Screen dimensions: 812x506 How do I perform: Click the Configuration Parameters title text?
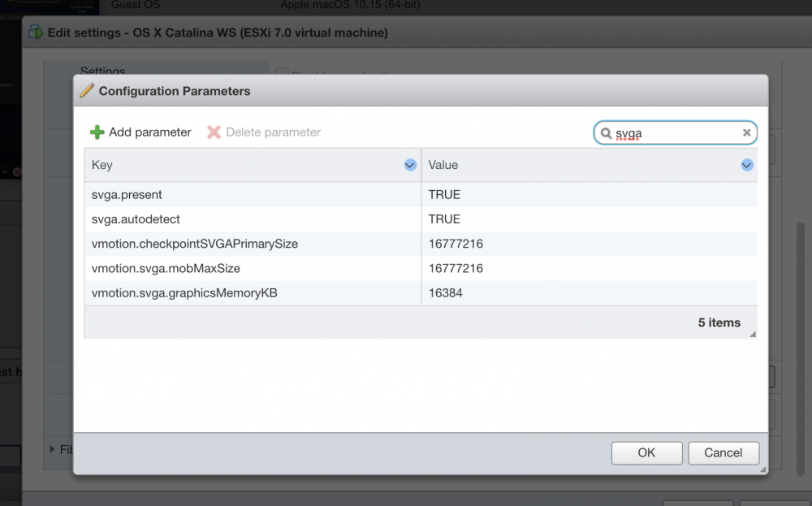click(175, 91)
